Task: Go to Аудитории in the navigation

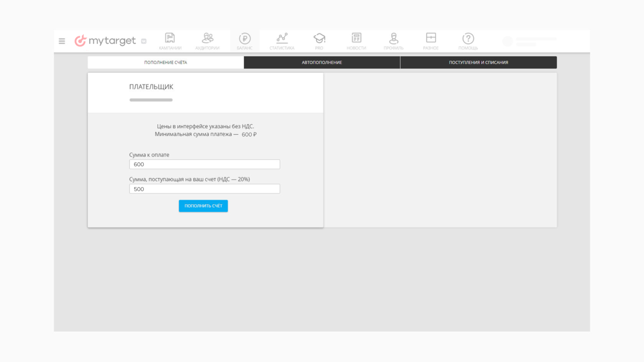Action: (207, 41)
